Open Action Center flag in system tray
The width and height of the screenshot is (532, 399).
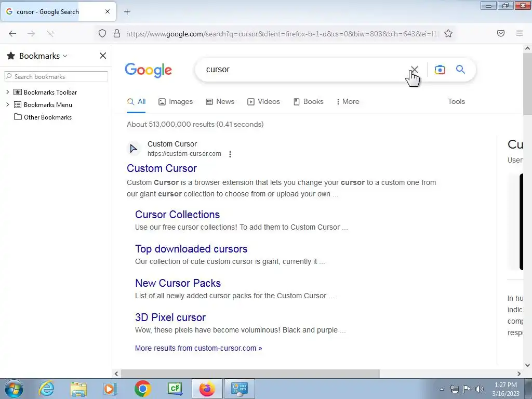pyautogui.click(x=467, y=389)
